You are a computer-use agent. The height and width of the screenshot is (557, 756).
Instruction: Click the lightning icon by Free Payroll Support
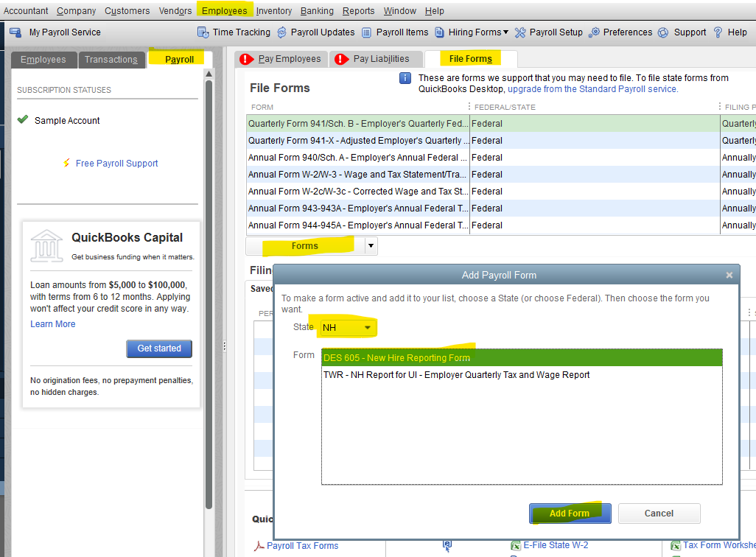point(66,163)
